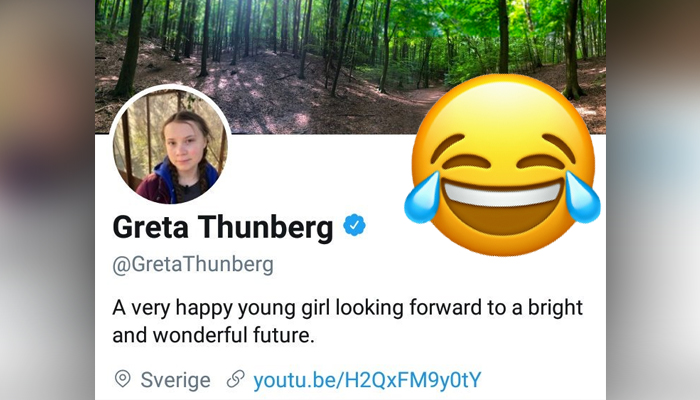Click the emoji's right blue tear

(583, 197)
